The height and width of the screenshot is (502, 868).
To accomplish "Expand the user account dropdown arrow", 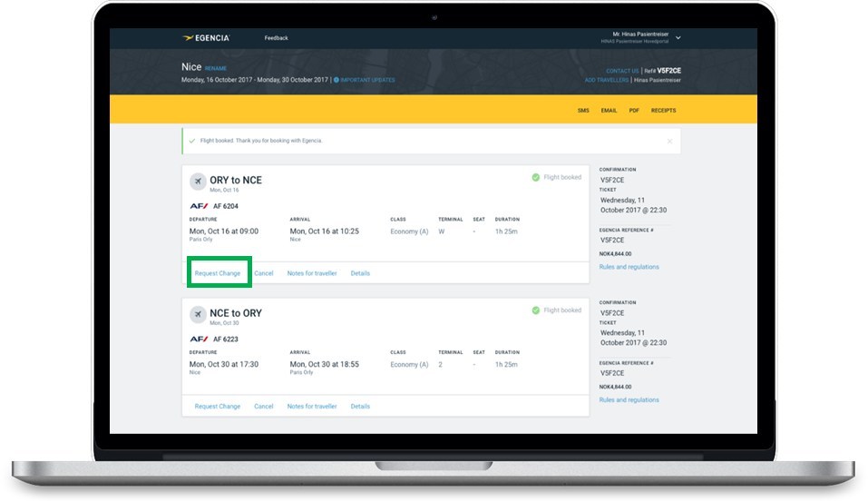I will click(678, 38).
